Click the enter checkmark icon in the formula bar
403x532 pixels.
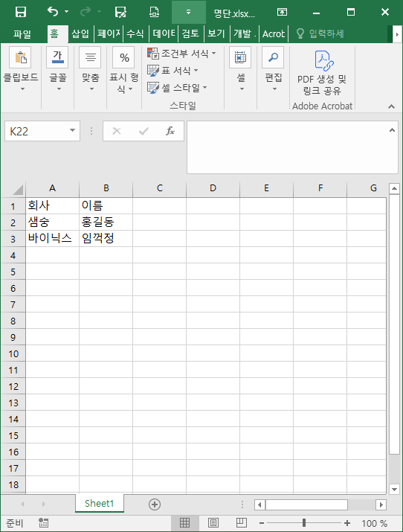click(144, 131)
